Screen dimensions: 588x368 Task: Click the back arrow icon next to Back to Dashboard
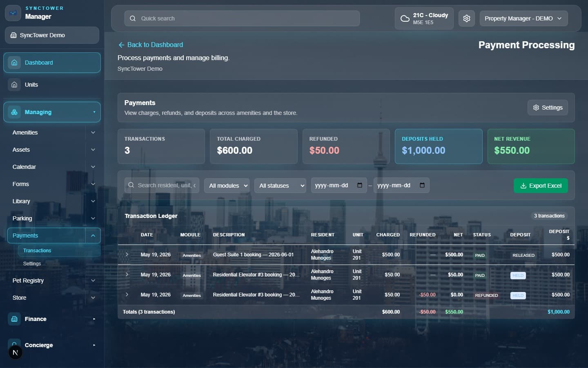(x=121, y=45)
